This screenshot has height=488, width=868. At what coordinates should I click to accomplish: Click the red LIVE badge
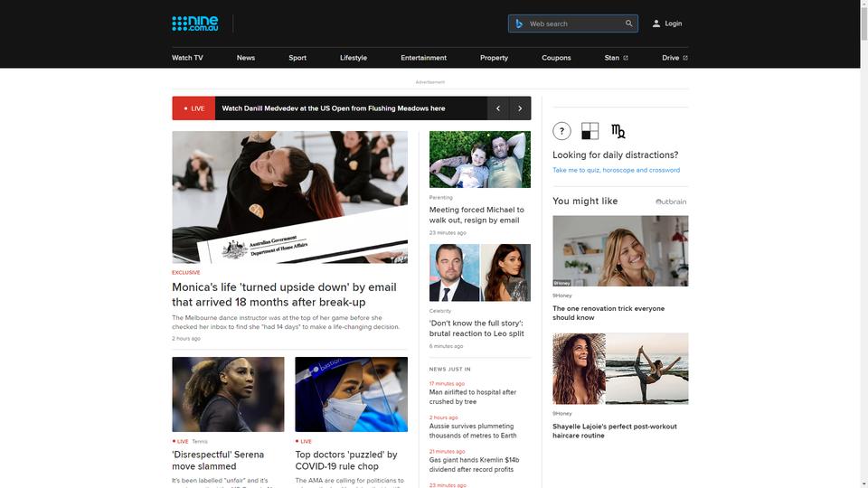pos(193,108)
